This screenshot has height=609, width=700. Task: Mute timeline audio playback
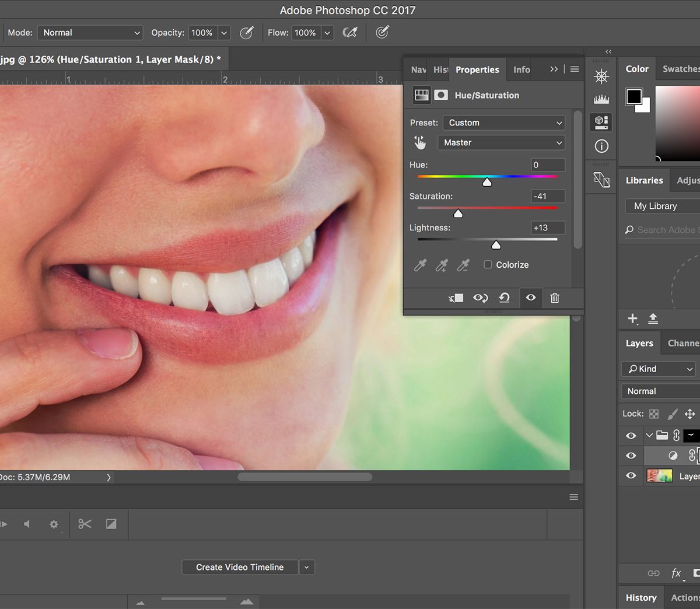[x=27, y=524]
